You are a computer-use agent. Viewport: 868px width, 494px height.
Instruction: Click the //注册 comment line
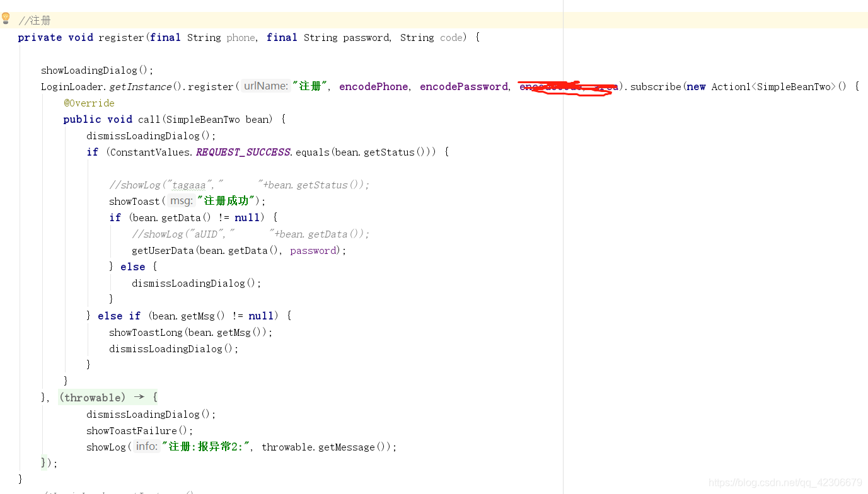click(35, 21)
